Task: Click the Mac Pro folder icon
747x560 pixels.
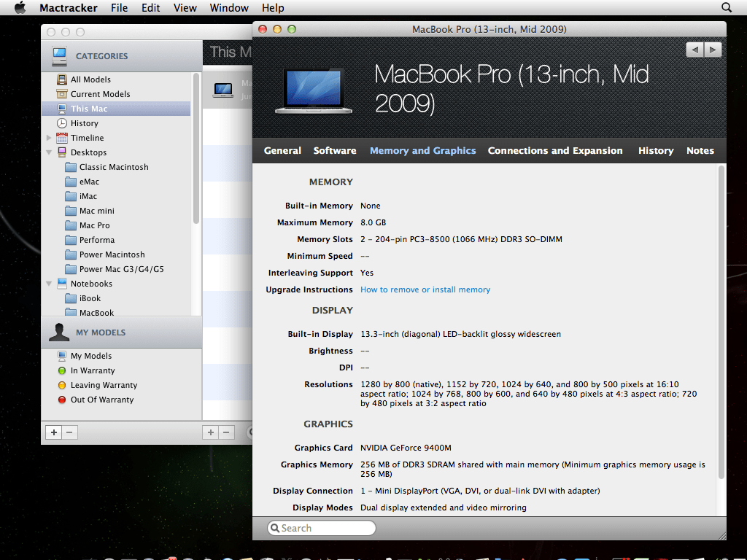Action: (71, 225)
